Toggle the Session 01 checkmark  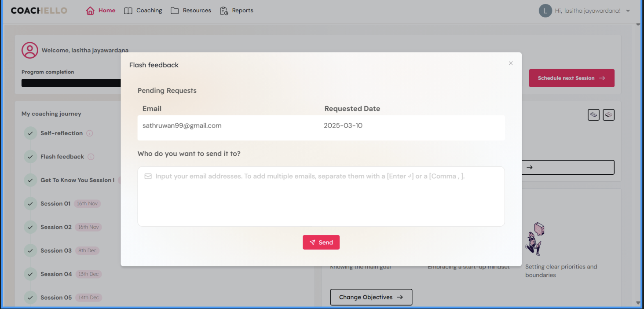click(30, 204)
